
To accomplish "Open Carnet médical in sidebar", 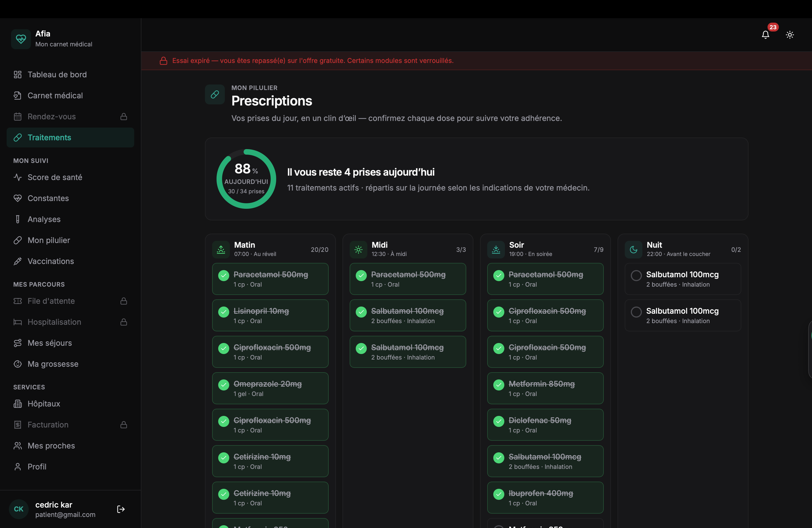I will tap(70, 96).
